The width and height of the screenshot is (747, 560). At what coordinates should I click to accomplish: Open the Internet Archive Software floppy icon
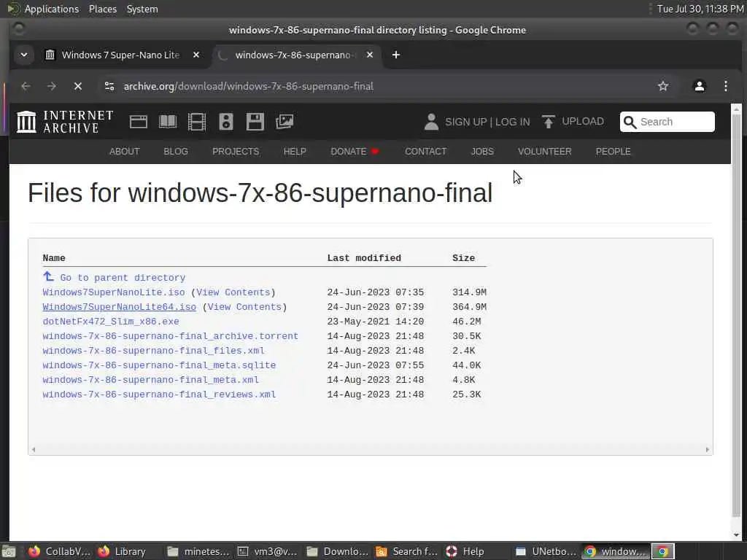[x=255, y=122]
